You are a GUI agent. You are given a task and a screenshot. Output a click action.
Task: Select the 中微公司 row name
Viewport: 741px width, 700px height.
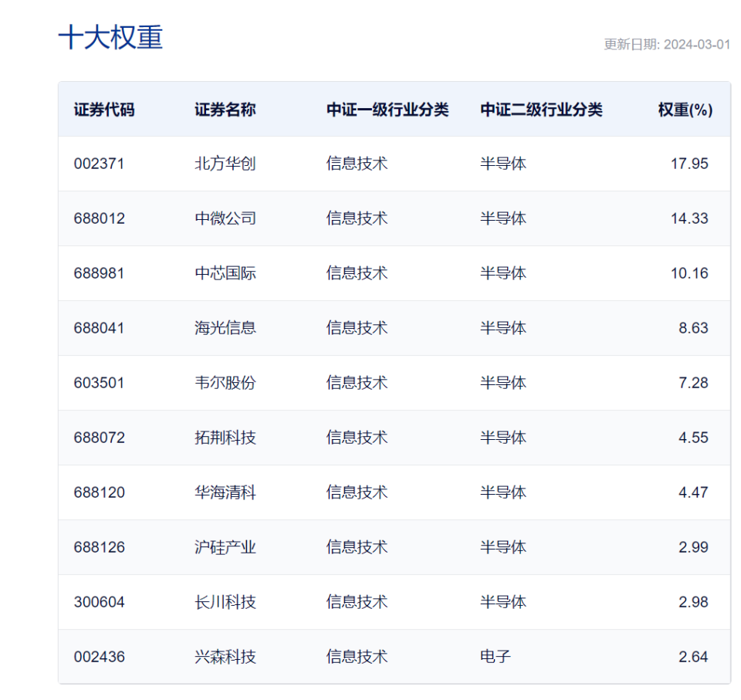pyautogui.click(x=225, y=218)
